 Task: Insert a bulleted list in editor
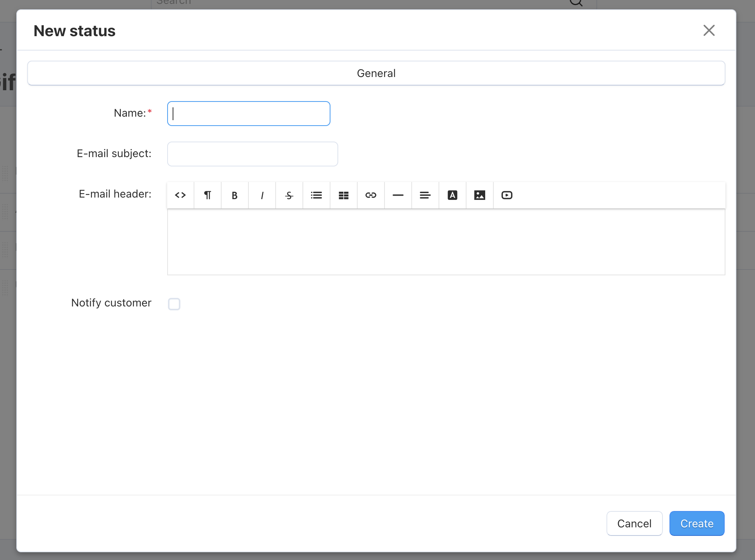coord(316,195)
